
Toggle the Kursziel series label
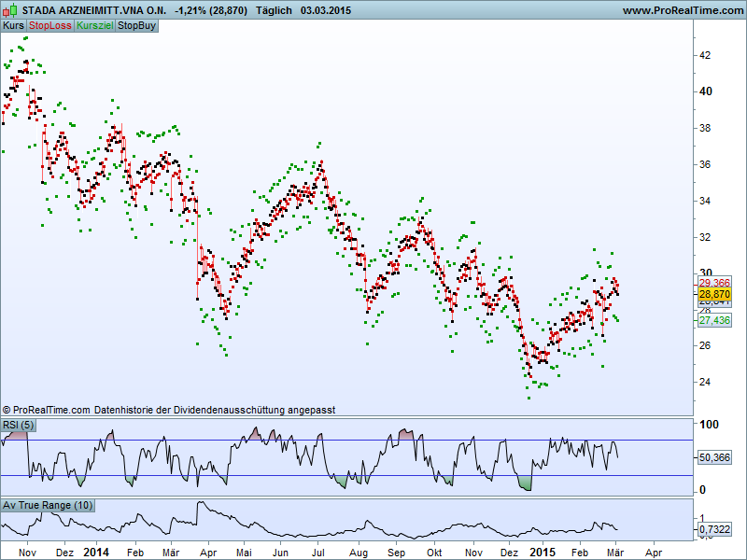pos(93,25)
